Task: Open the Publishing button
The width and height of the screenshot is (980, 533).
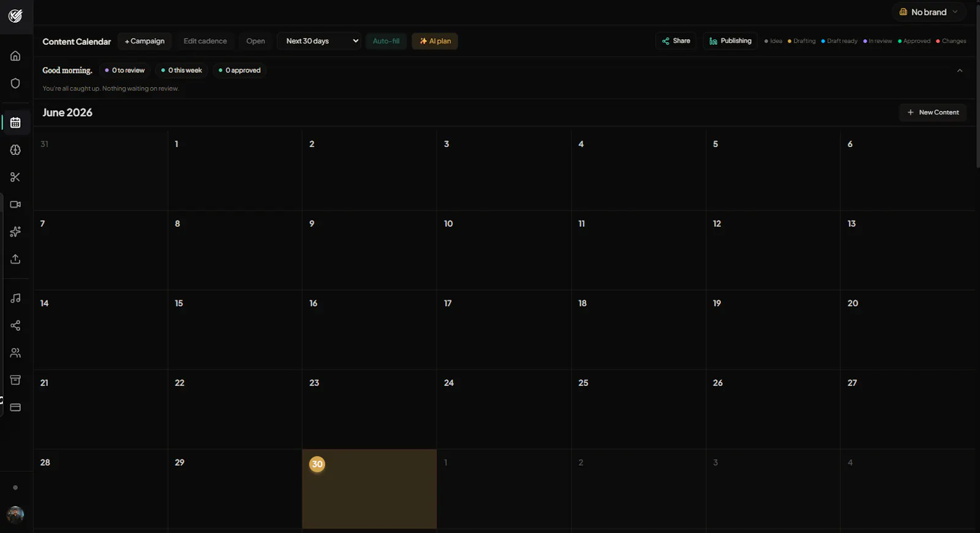Action: pos(730,41)
